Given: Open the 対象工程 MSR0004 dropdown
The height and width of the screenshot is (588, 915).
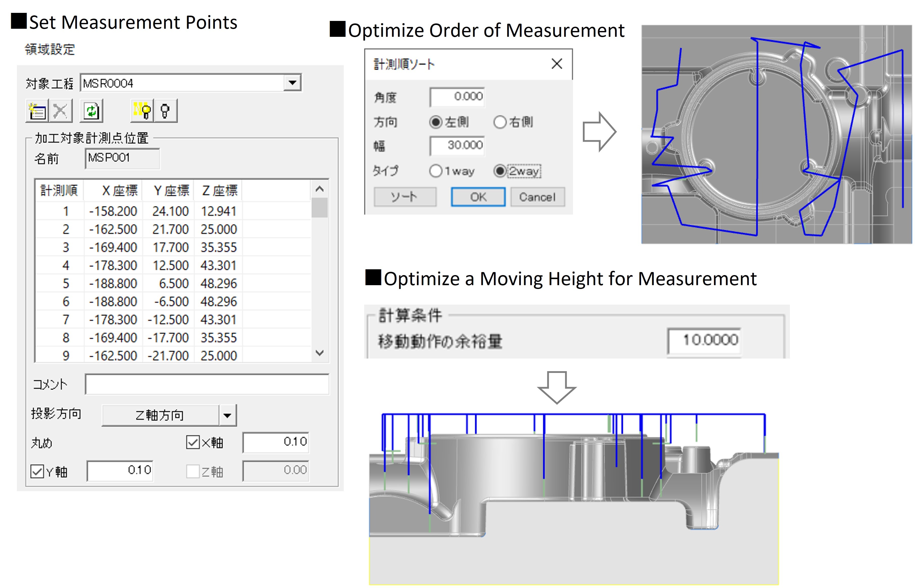Looking at the screenshot, I should tap(293, 83).
